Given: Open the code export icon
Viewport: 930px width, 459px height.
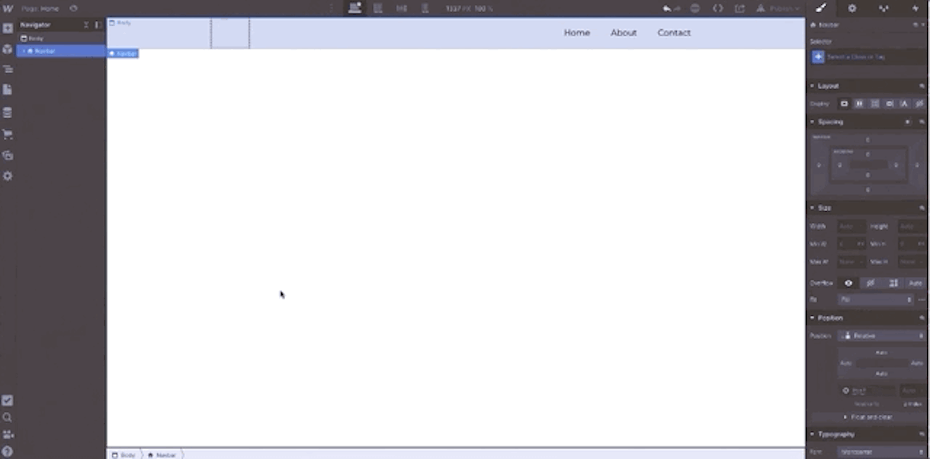Looking at the screenshot, I should pyautogui.click(x=717, y=8).
